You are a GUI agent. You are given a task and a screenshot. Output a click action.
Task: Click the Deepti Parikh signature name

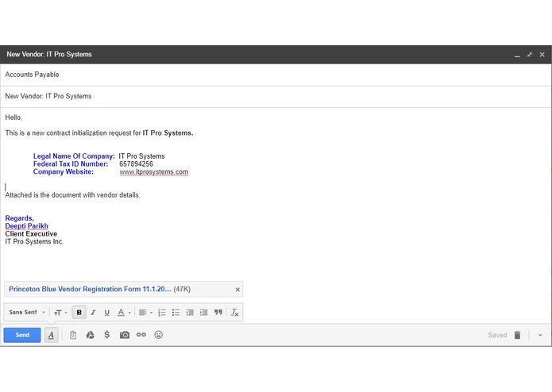pyautogui.click(x=26, y=226)
